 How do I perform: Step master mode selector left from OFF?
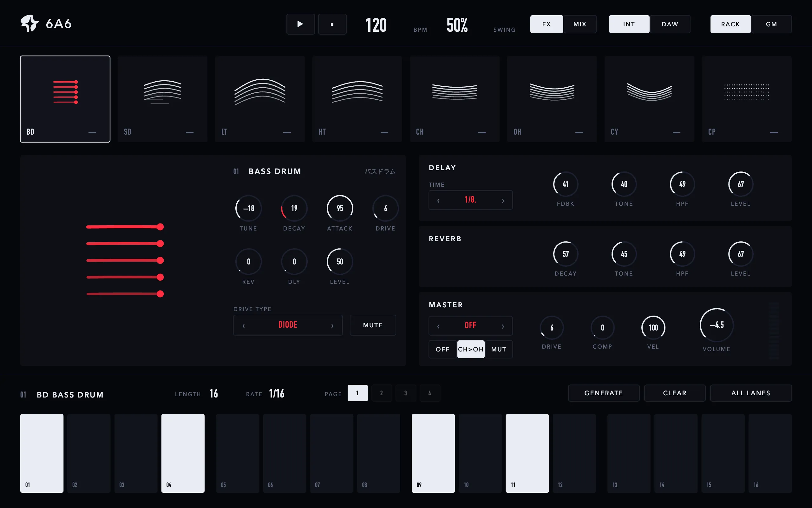(x=438, y=326)
